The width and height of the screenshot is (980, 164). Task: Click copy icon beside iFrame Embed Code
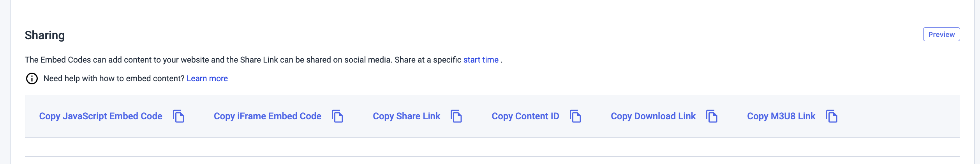[337, 116]
